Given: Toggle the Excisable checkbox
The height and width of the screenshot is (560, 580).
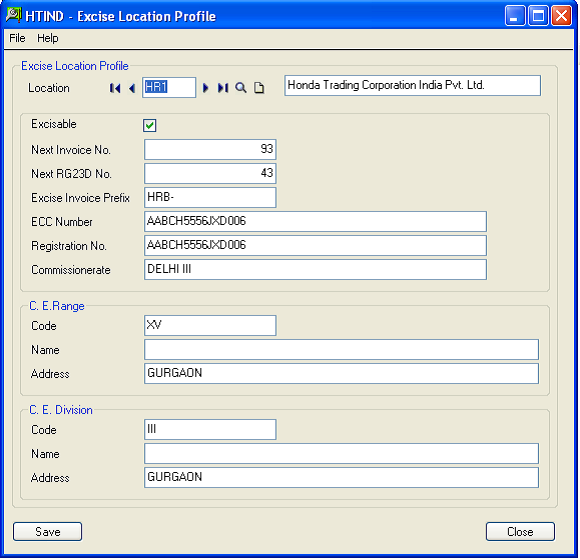Looking at the screenshot, I should pyautogui.click(x=149, y=125).
